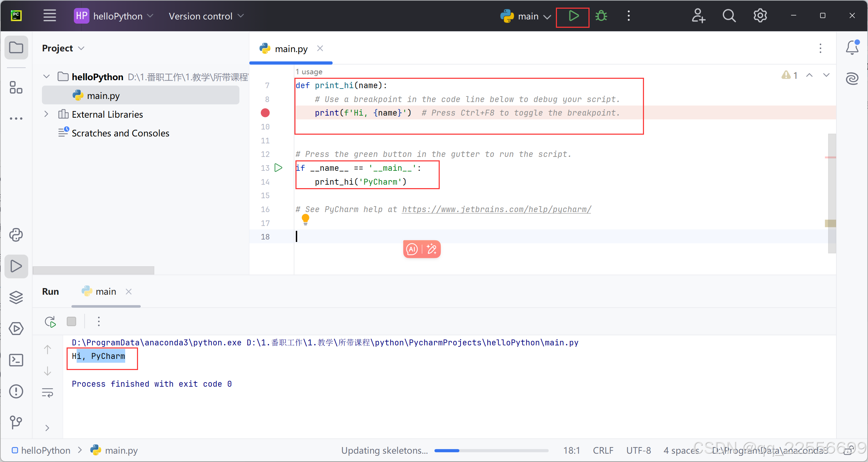Expand the run console side chevron

pyautogui.click(x=48, y=428)
